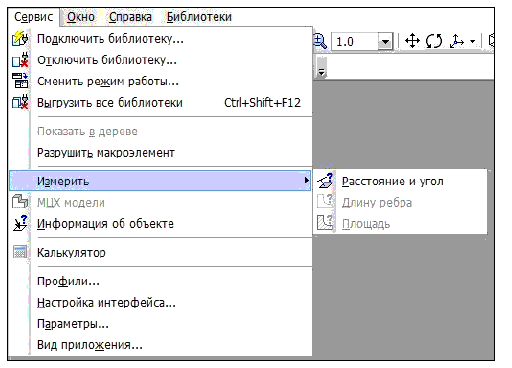Click the Ctrl+Shift+F12 shortcut text

tap(262, 103)
